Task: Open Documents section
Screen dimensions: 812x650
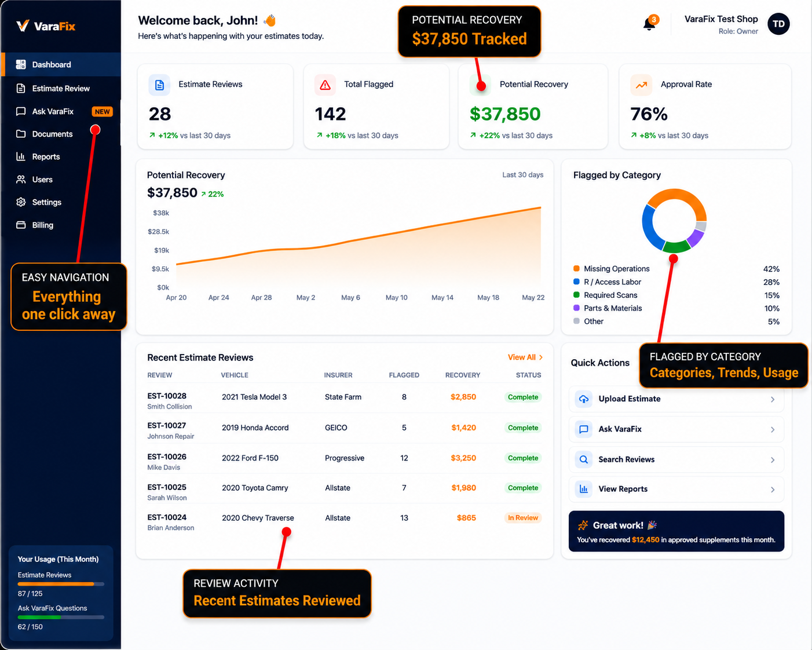Action: 61,134
